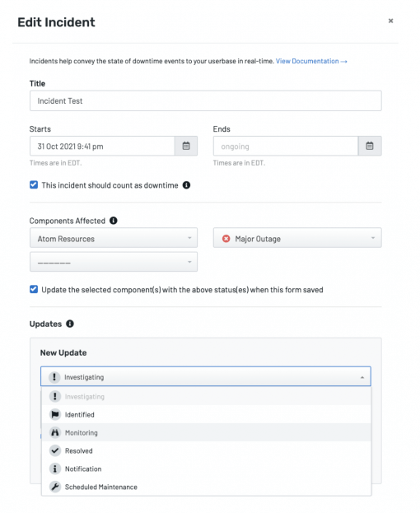Uncheck 'This incident should count as downtime'
Image resolution: width=420 pixels, height=513 pixels.
34,184
